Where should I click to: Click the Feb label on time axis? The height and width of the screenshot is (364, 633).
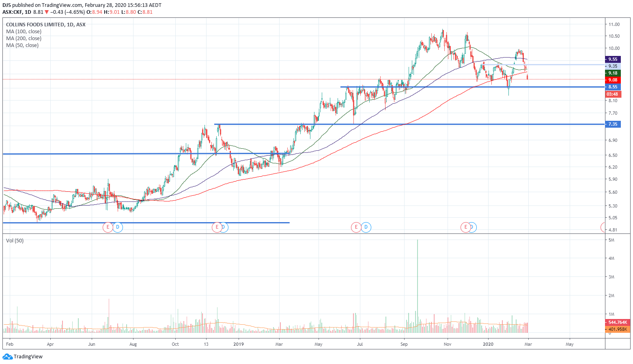[10, 344]
